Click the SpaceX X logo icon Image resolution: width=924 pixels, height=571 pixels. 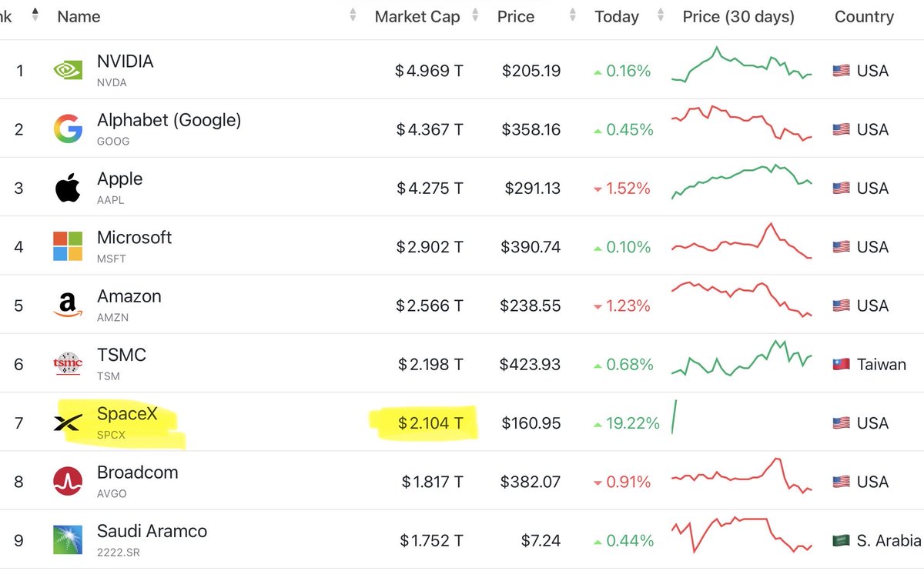click(68, 422)
